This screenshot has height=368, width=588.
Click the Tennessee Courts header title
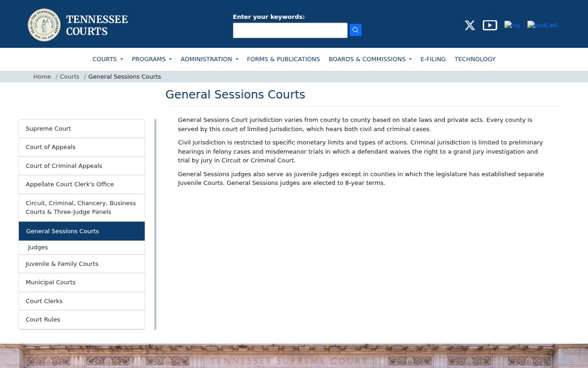tap(97, 25)
